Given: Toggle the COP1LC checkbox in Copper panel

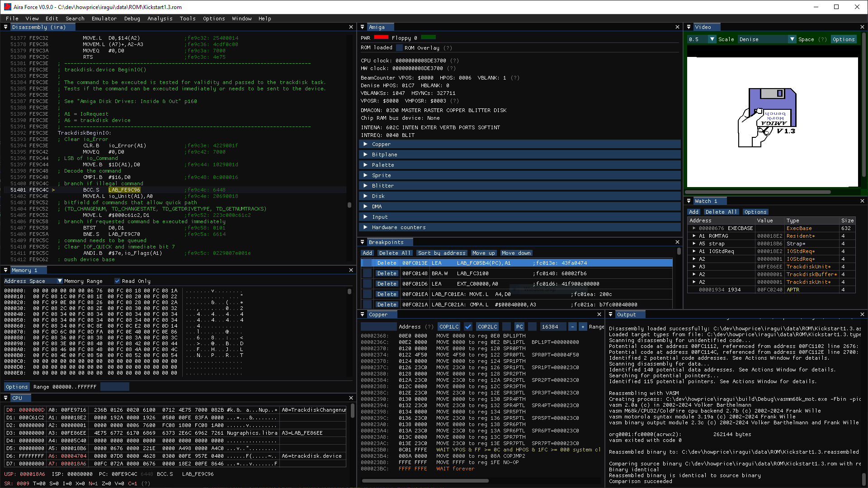Looking at the screenshot, I should point(468,327).
